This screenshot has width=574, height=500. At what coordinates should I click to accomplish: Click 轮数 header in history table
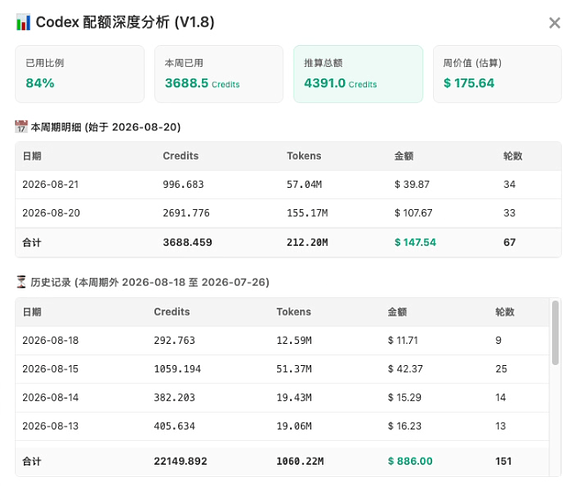point(505,312)
